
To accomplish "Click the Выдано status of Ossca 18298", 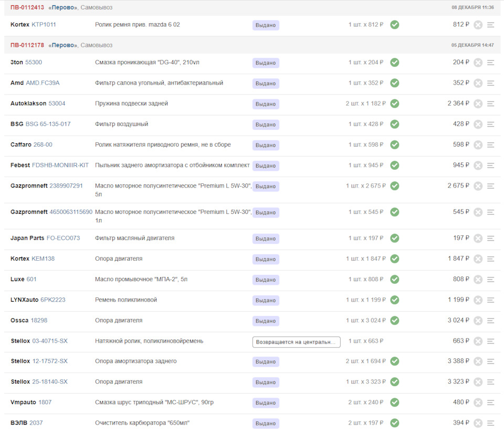I will pyautogui.click(x=266, y=321).
